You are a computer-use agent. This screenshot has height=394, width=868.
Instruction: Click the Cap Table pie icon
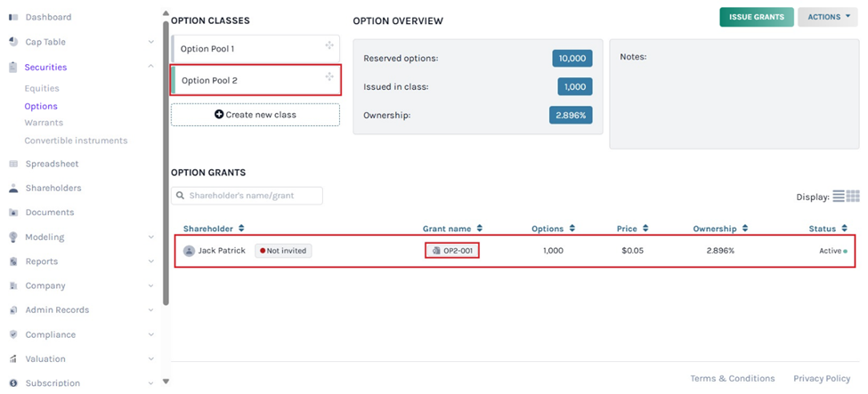13,42
